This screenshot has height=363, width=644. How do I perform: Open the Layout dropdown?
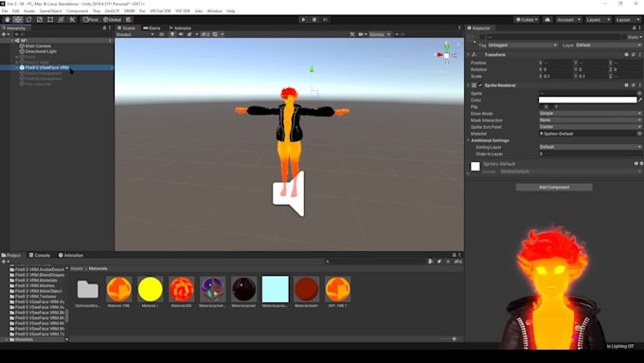627,19
